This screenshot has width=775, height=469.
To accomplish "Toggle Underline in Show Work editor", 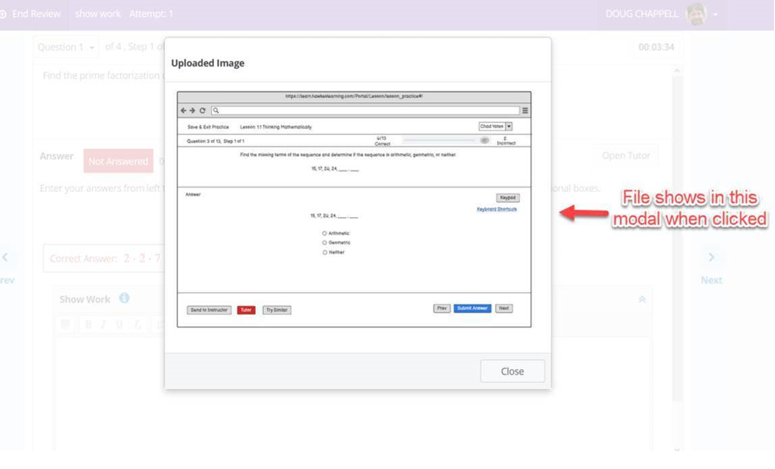I will (119, 324).
